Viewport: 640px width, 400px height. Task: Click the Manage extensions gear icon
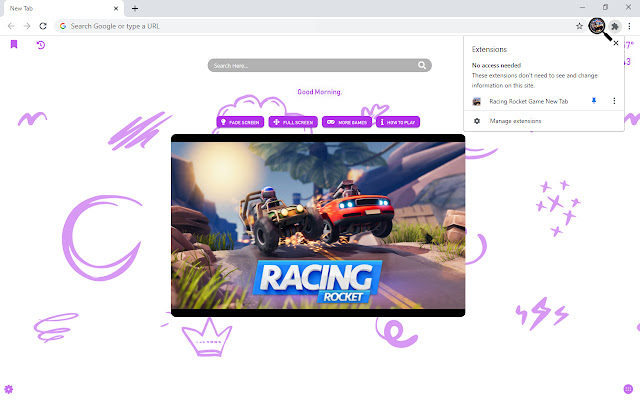click(x=477, y=121)
